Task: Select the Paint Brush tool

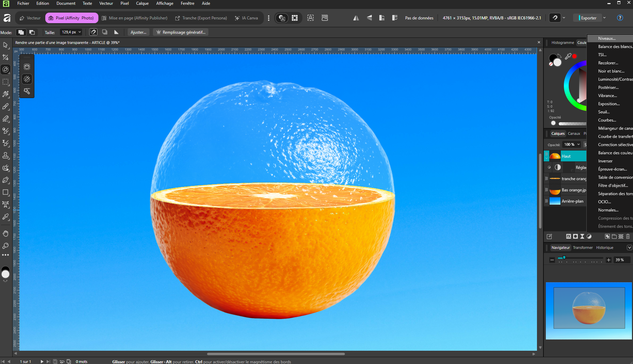Action: [x=5, y=107]
